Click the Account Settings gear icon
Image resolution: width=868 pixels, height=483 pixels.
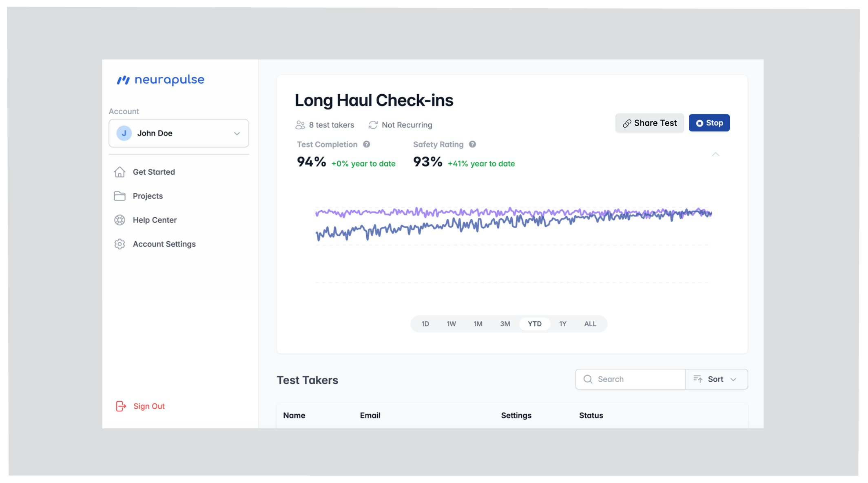[x=120, y=244]
